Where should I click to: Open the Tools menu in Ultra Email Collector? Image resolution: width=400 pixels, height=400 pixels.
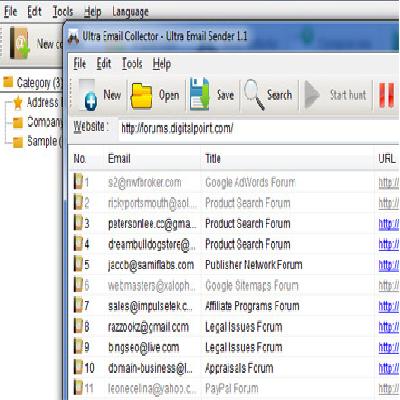pos(132,63)
